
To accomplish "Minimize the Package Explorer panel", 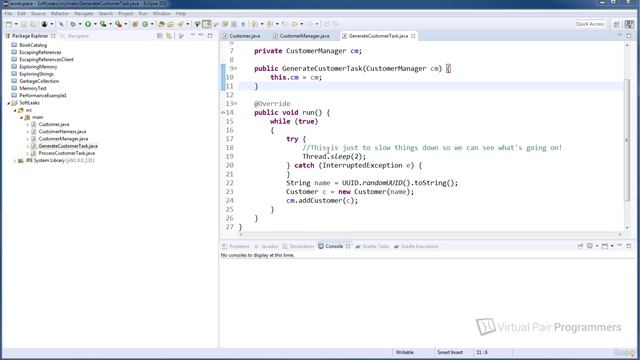I will point(201,36).
